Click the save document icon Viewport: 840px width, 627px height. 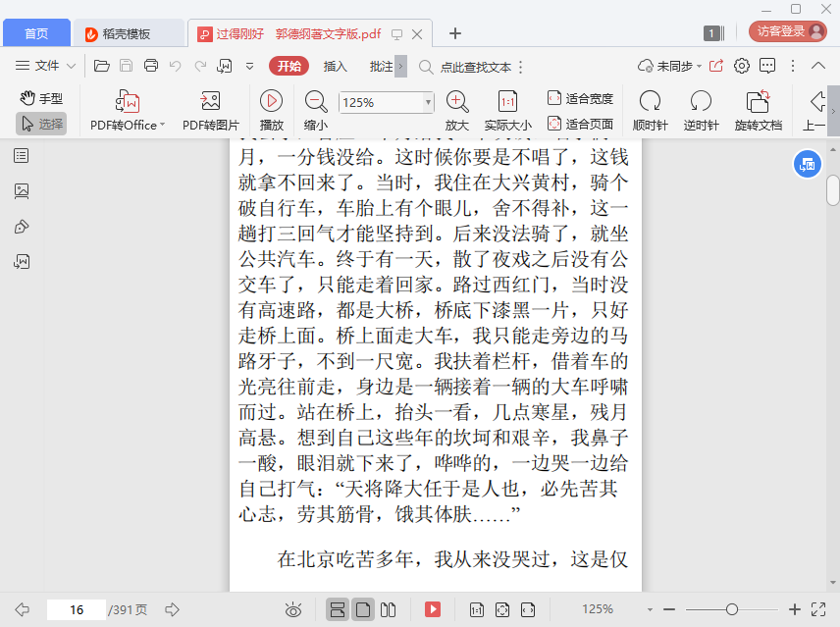click(x=126, y=66)
